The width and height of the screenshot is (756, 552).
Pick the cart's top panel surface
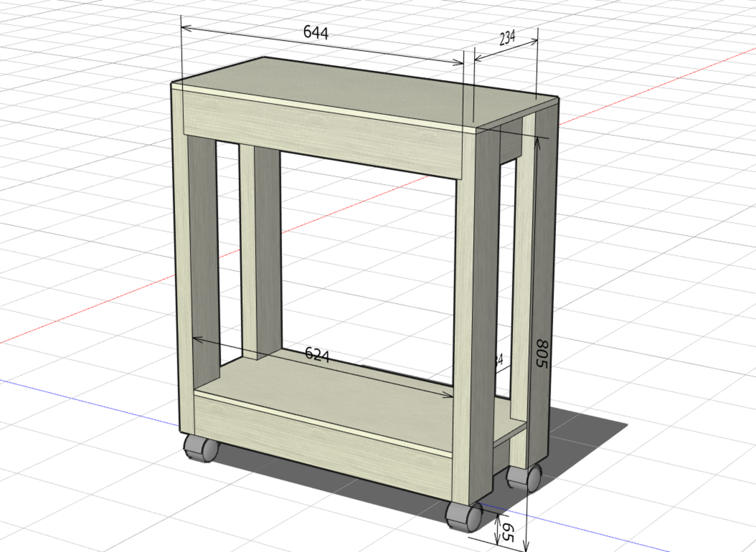(366, 92)
